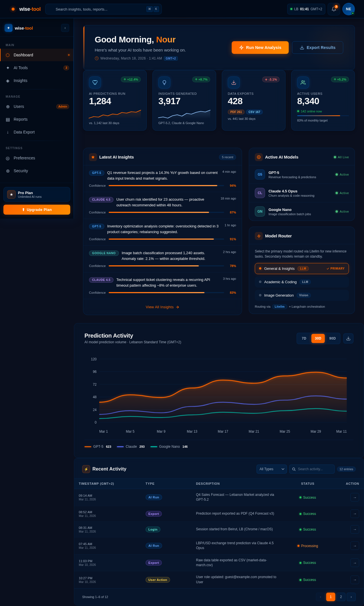The image size is (364, 606).
Task: Click the Admin badge beside Users
Action: pos(63,106)
